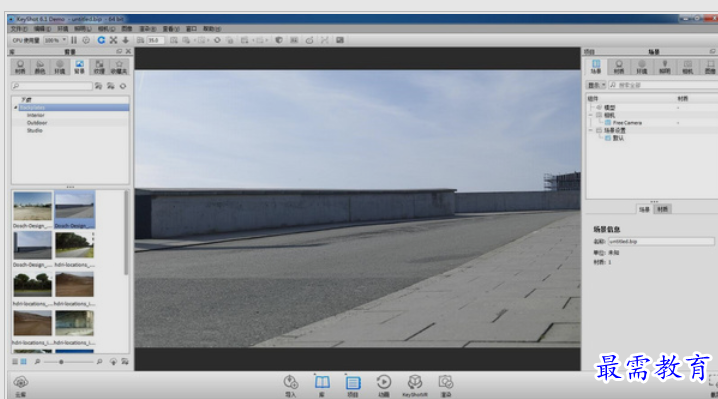Open the CPU usage percentage dropdown

click(55, 40)
